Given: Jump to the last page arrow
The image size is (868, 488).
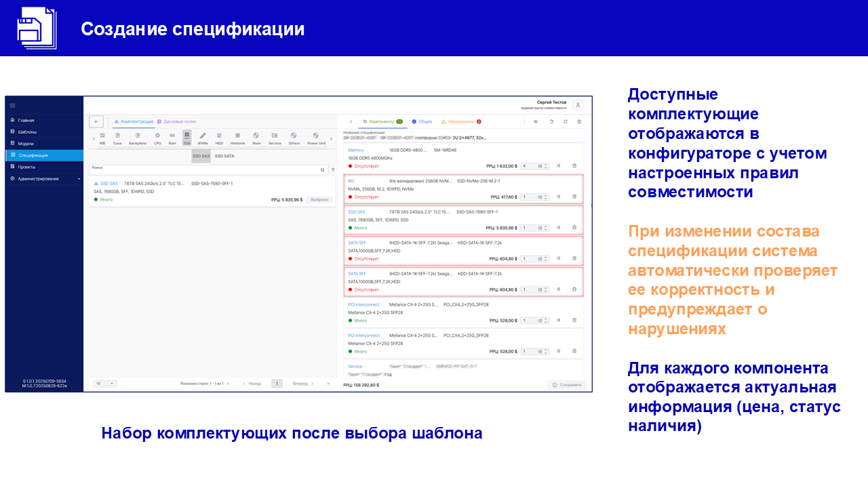Looking at the screenshot, I should (329, 384).
